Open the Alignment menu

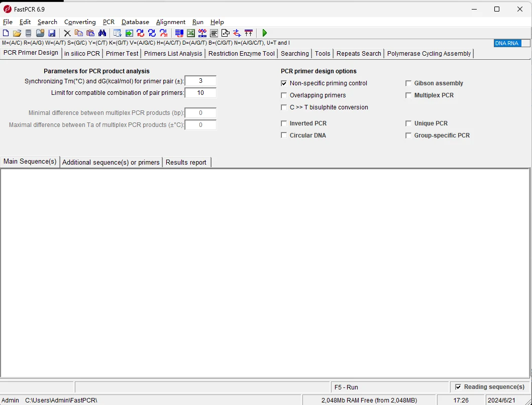171,22
